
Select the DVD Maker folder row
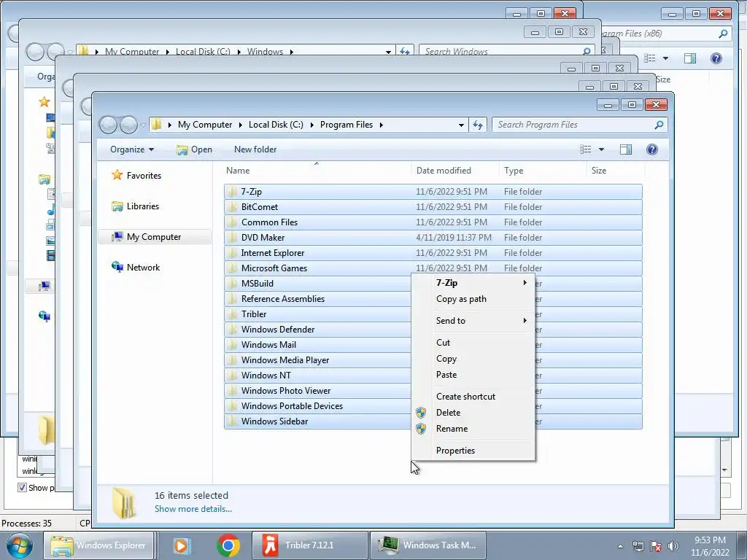433,237
